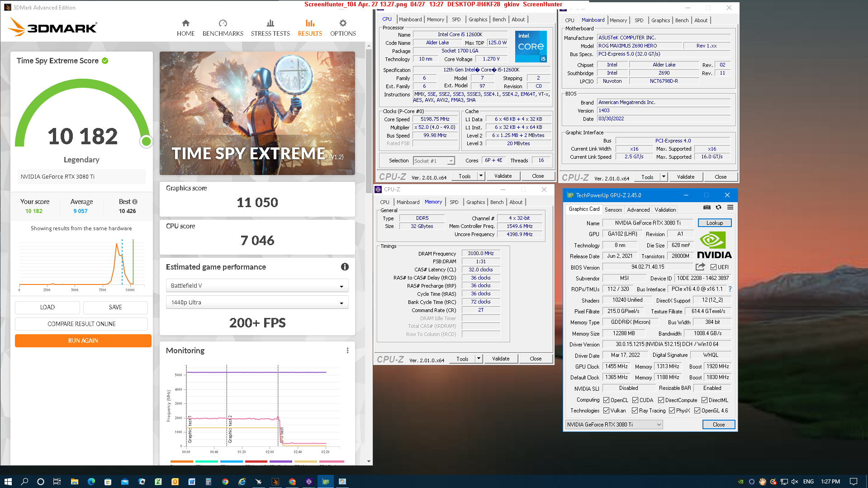Image resolution: width=868 pixels, height=488 pixels.
Task: Toggle Ray Tracing checkbox
Action: [635, 411]
